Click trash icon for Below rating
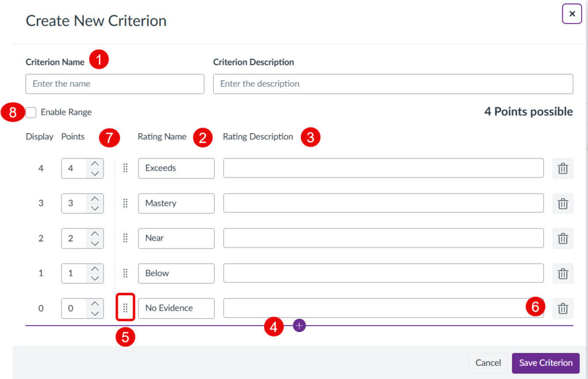Viewport: 588px width, 379px height. 563,273
